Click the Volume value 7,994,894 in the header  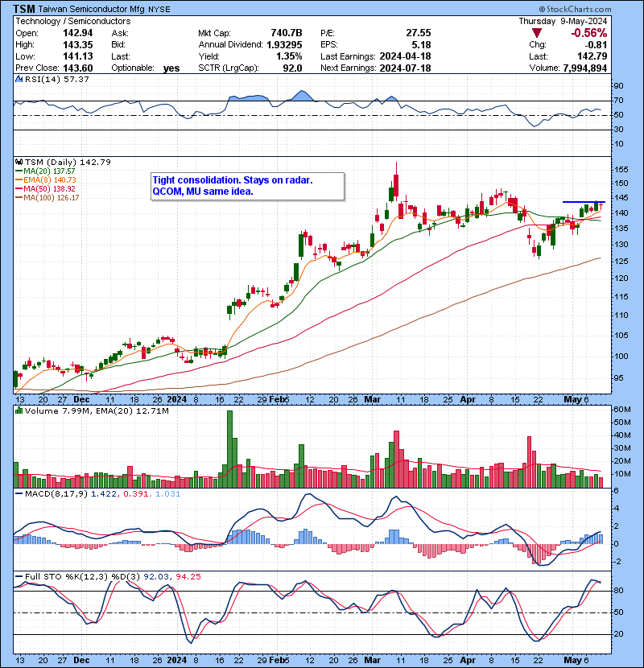tap(584, 68)
